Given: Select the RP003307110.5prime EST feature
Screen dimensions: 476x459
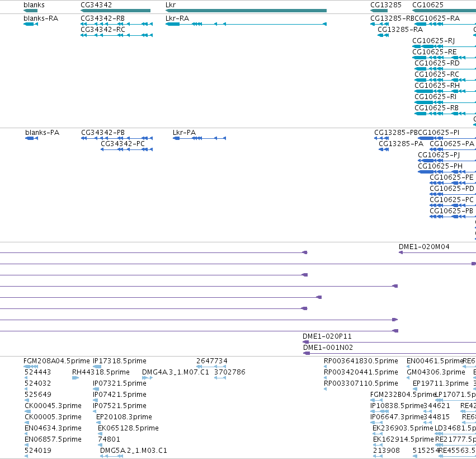Looking at the screenshot, I should [326, 389].
